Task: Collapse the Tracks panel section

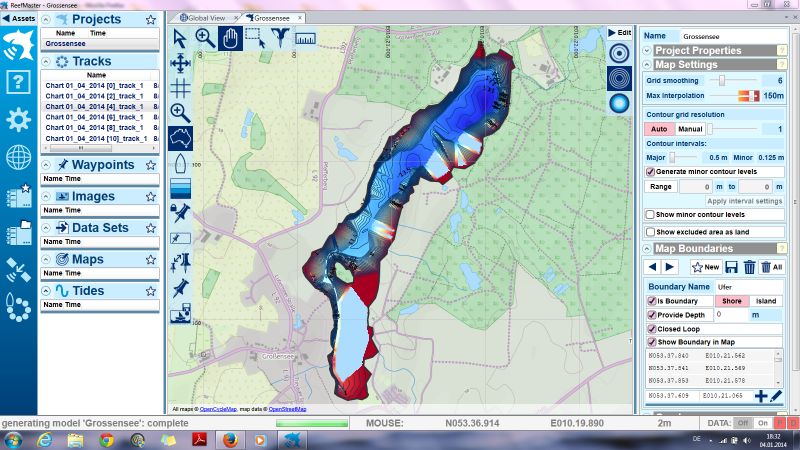Action: click(x=49, y=61)
